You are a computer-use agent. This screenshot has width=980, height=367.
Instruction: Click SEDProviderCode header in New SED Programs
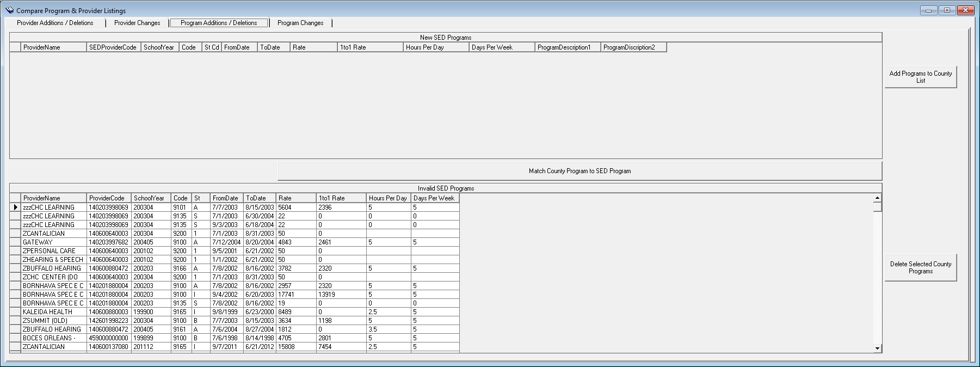[113, 47]
